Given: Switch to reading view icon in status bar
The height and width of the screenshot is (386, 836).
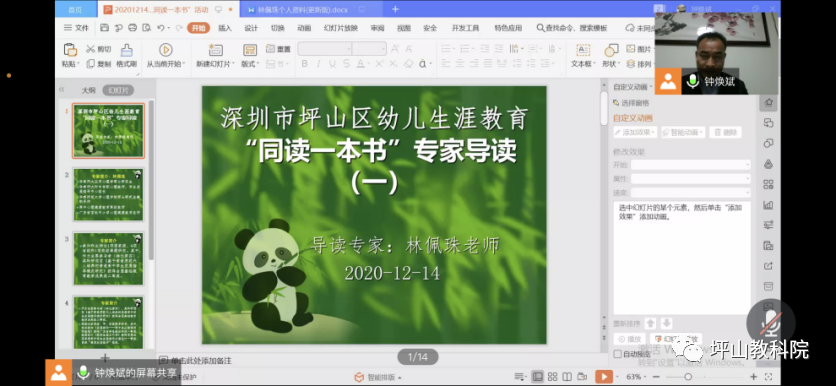Looking at the screenshot, I should pyautogui.click(x=567, y=376).
